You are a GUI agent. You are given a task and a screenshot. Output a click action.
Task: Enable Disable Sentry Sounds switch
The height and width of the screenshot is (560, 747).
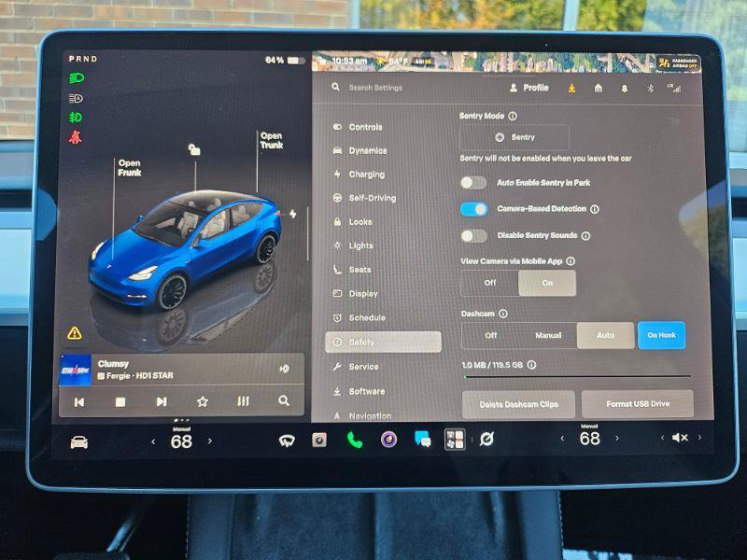pos(473,236)
